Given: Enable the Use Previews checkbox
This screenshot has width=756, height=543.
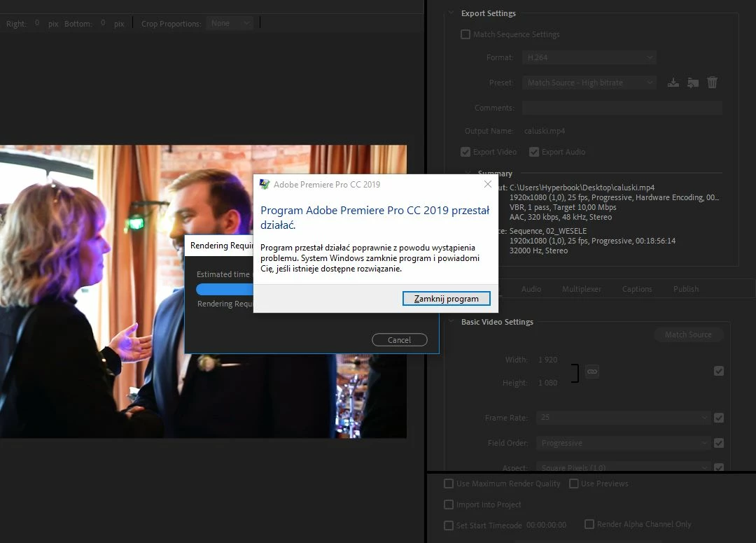Looking at the screenshot, I should 574,484.
